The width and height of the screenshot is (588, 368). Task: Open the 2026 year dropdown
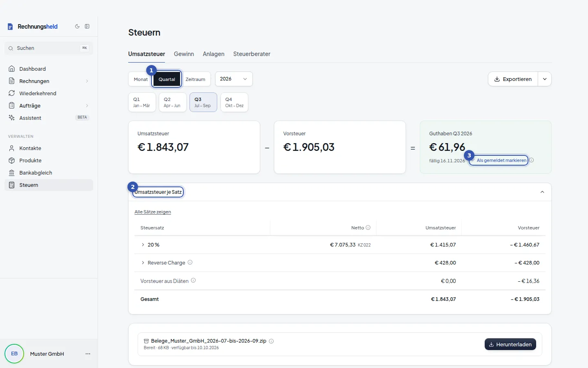pyautogui.click(x=234, y=79)
